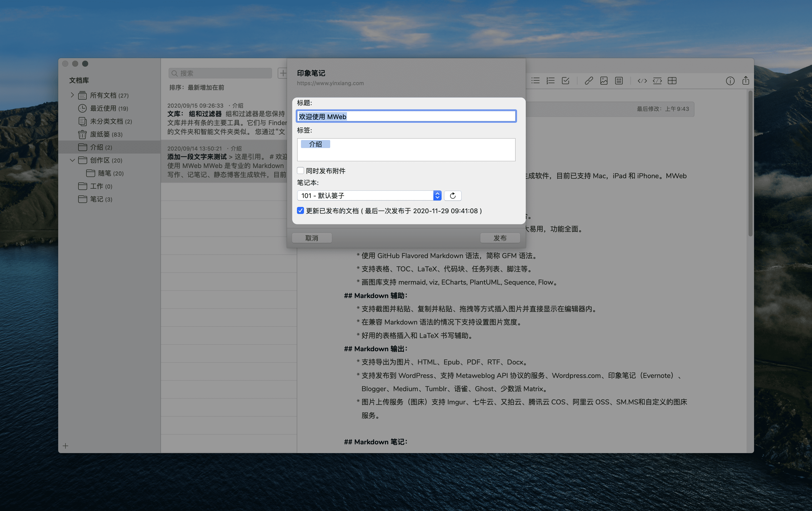The image size is (812, 511).
Task: Open the document info icon
Action: pyautogui.click(x=730, y=81)
